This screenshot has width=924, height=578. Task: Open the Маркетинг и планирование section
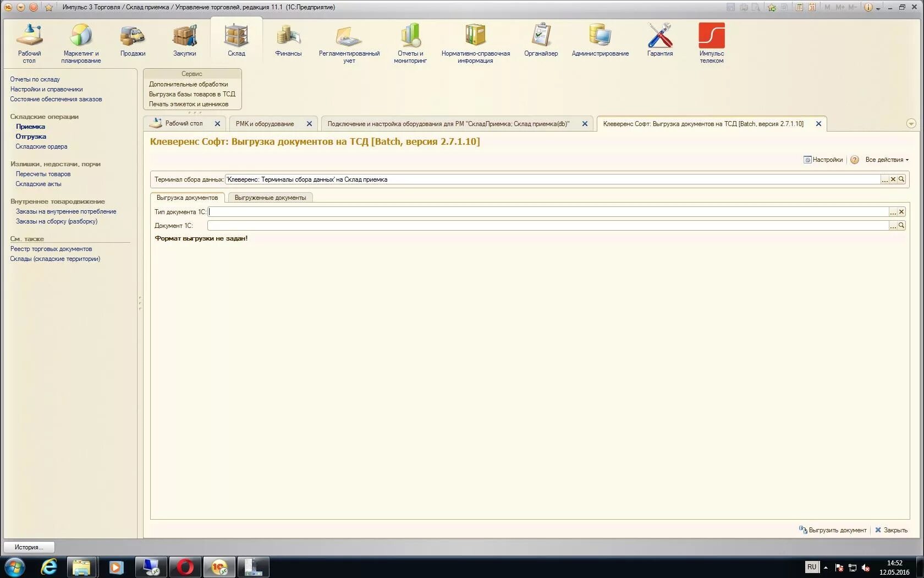point(81,43)
